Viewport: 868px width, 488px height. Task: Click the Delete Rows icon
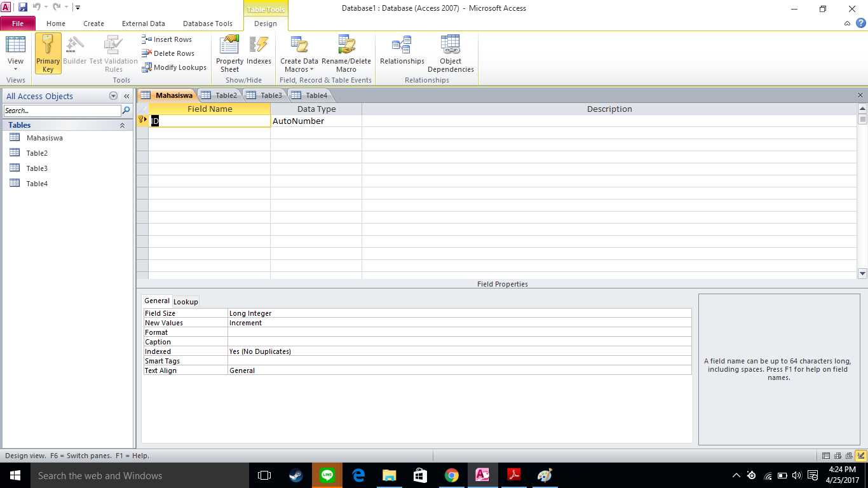[x=147, y=53]
